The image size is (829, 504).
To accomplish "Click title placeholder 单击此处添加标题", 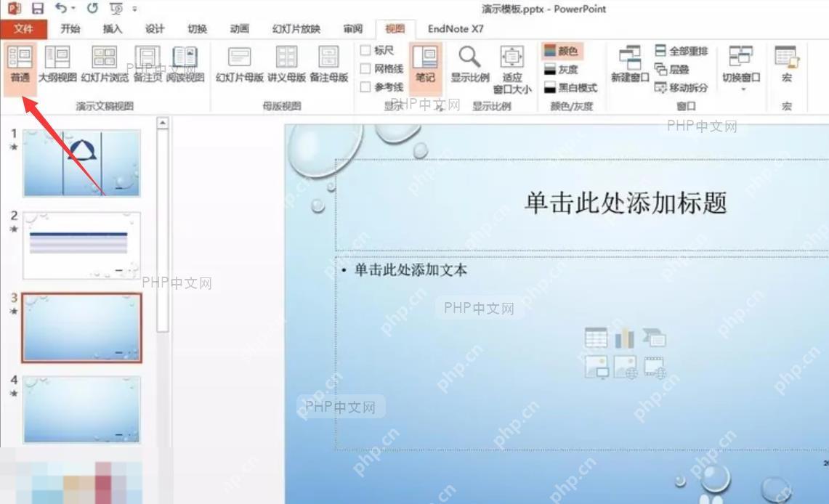I will (x=626, y=203).
